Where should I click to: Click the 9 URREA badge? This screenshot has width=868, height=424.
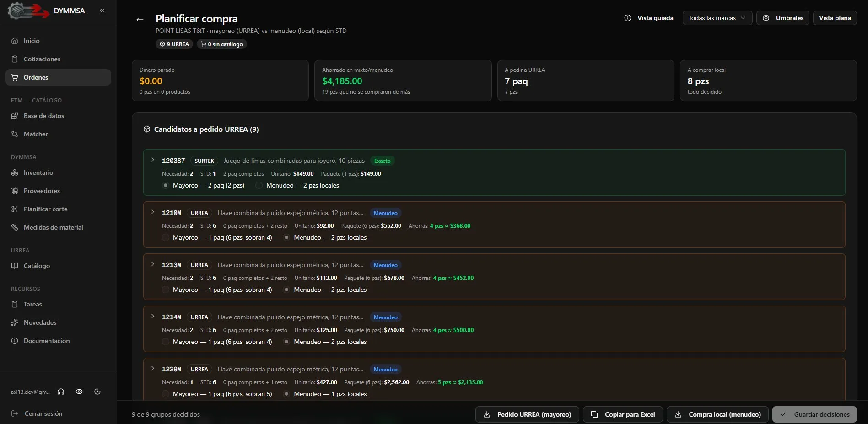(x=174, y=44)
